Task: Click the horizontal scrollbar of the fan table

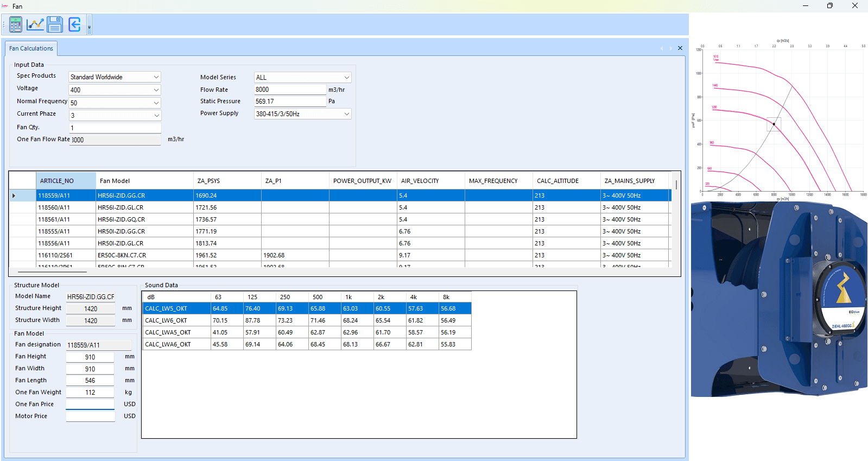Action: [52, 271]
